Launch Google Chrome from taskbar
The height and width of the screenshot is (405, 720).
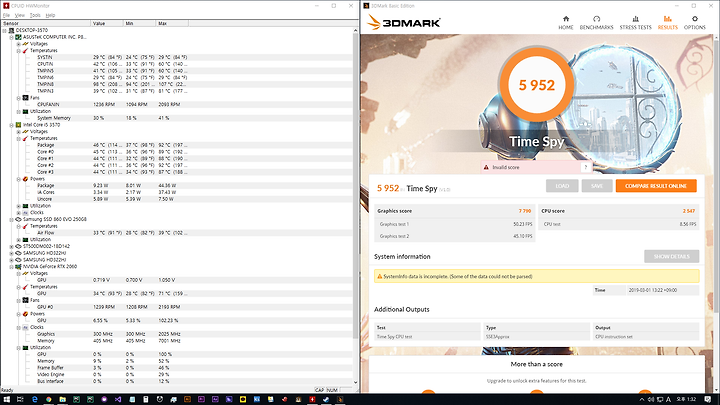48,399
